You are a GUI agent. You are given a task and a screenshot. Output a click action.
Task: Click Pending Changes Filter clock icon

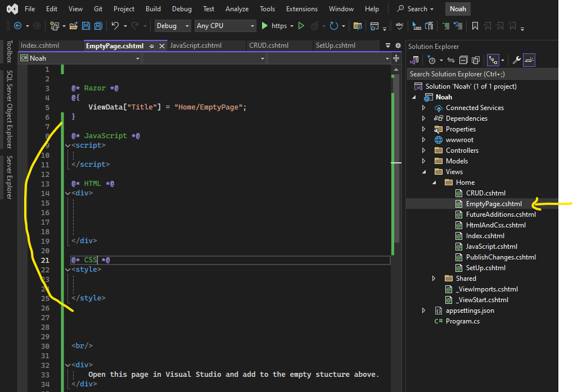point(431,60)
